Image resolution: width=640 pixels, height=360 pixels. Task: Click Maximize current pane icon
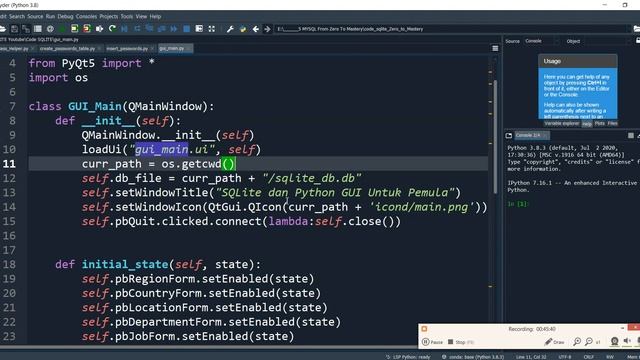coord(199,29)
